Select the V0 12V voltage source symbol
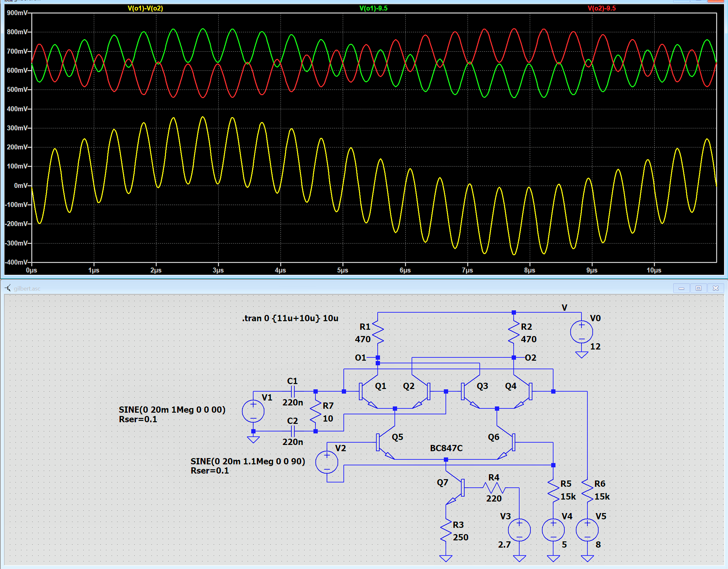Image resolution: width=728 pixels, height=569 pixels. (x=581, y=332)
